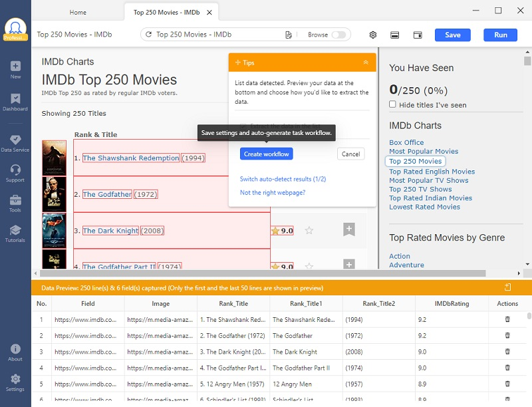Select the Rank_Title column header
Viewport: 532px width, 407px height.
pos(233,303)
